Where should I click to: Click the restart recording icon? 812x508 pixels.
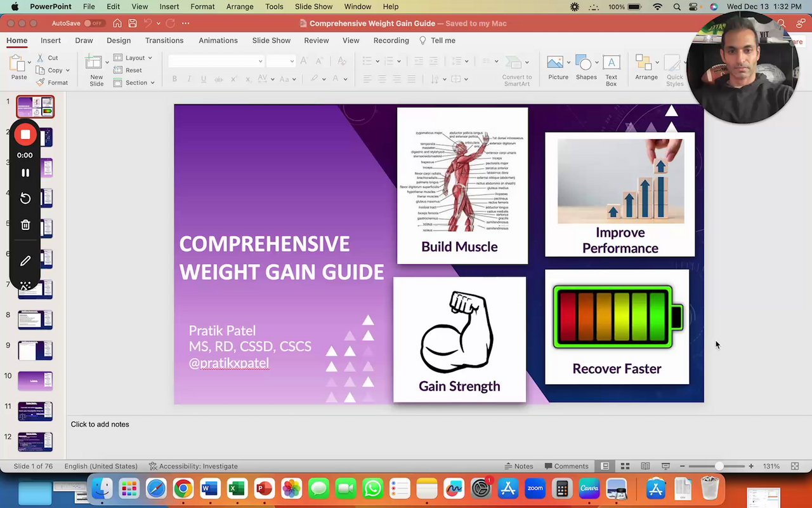click(25, 199)
